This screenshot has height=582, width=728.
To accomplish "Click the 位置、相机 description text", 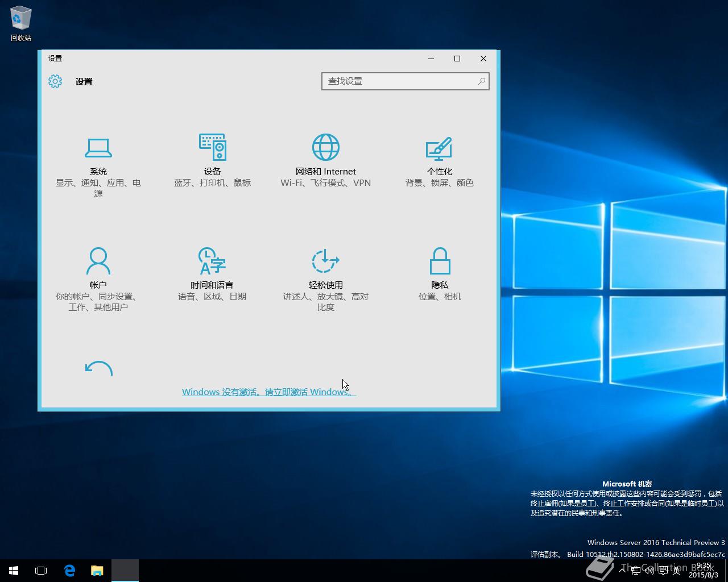I will point(440,296).
